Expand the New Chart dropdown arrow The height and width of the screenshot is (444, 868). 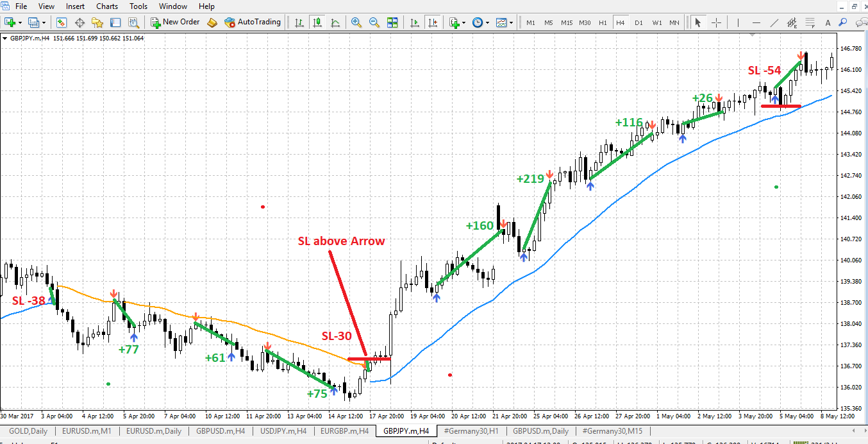tap(21, 22)
